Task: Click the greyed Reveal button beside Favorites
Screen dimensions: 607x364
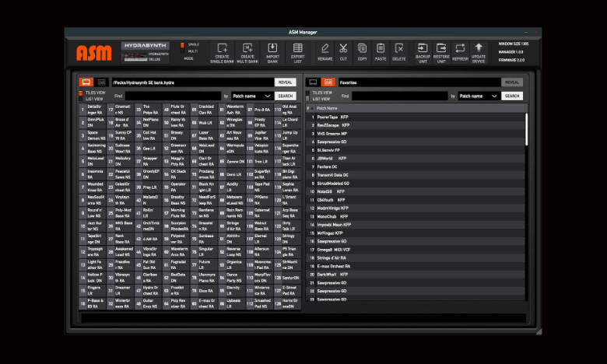Action: [x=512, y=82]
